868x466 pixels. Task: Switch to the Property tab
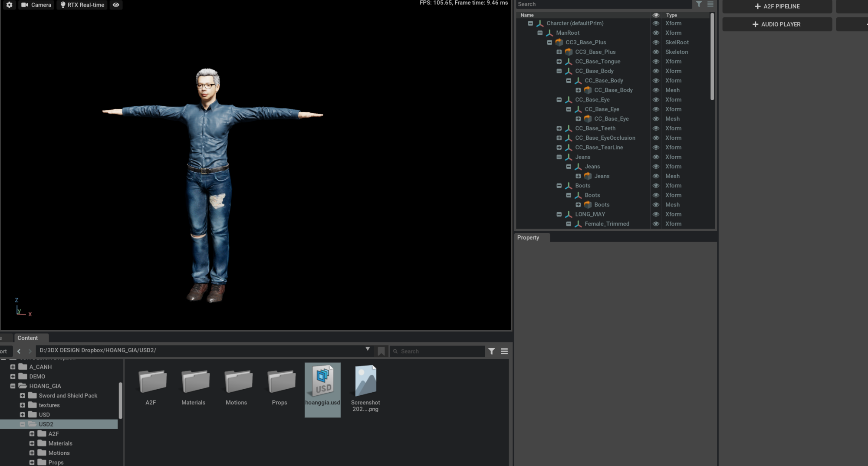[528, 238]
